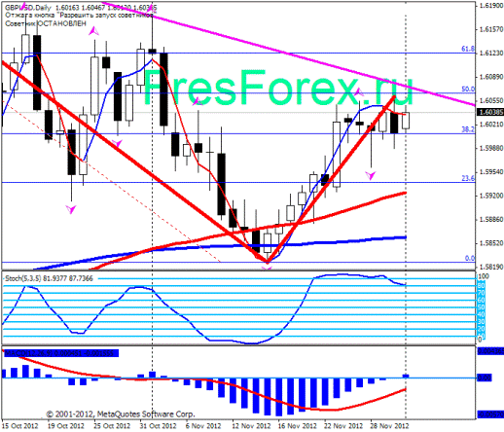Click the 19 Oct 2012 date label

click(x=66, y=426)
